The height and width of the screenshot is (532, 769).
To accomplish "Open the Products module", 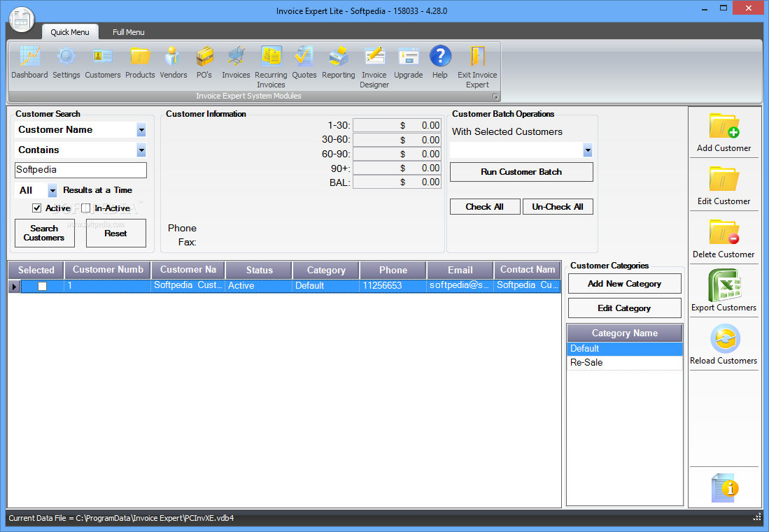I will pyautogui.click(x=140, y=62).
